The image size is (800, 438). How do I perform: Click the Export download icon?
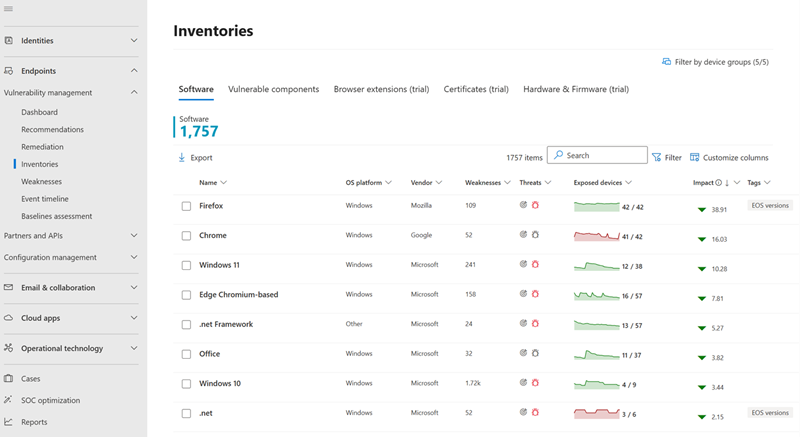click(x=182, y=158)
